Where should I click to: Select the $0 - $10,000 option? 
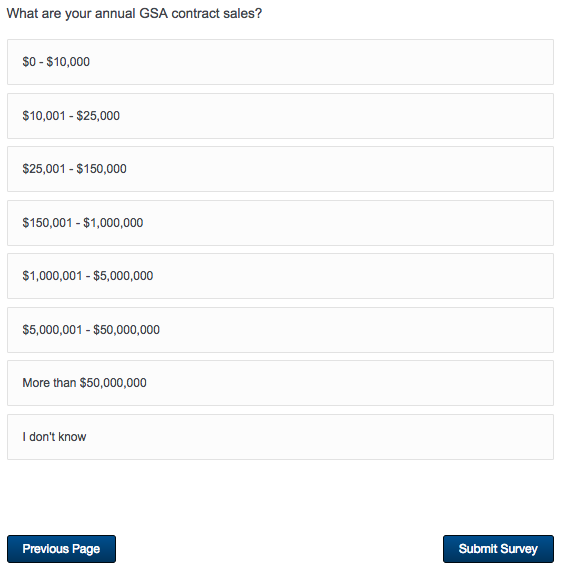pyautogui.click(x=280, y=62)
